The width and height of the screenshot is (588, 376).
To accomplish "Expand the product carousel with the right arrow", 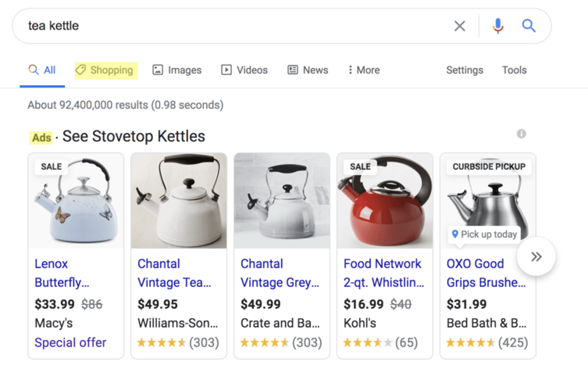I will (536, 256).
